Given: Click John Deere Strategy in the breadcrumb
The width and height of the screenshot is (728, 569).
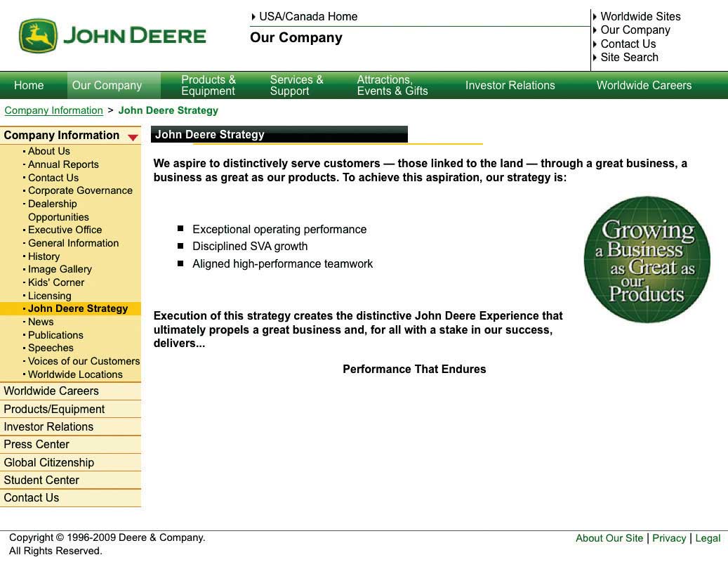Looking at the screenshot, I should [168, 110].
